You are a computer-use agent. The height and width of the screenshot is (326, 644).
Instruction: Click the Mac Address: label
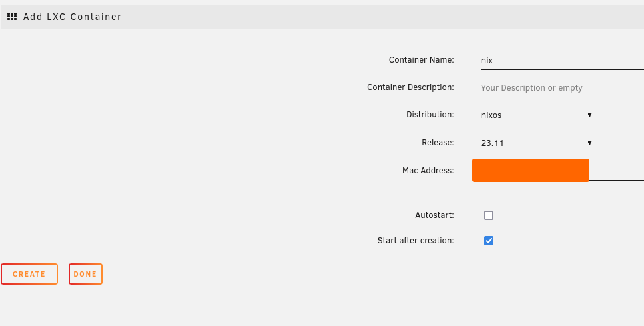428,171
